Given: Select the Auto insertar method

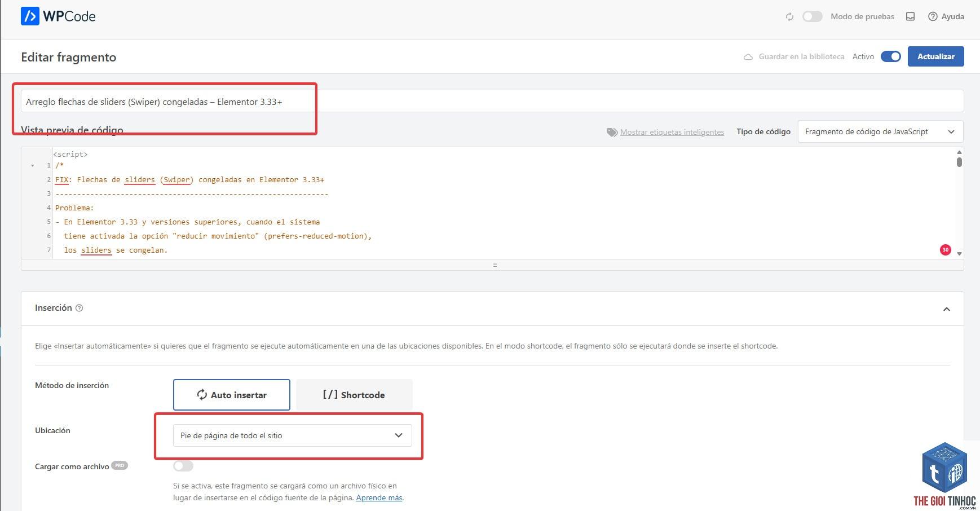Looking at the screenshot, I should tap(232, 395).
